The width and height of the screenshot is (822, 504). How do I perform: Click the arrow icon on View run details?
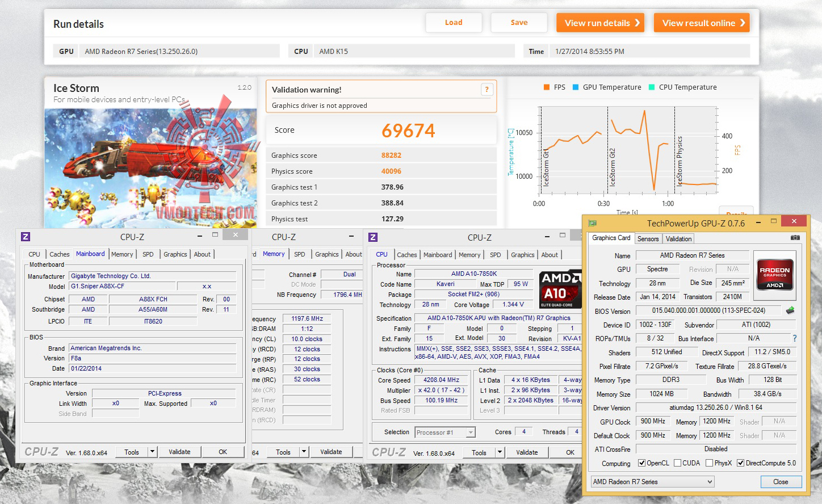click(637, 23)
